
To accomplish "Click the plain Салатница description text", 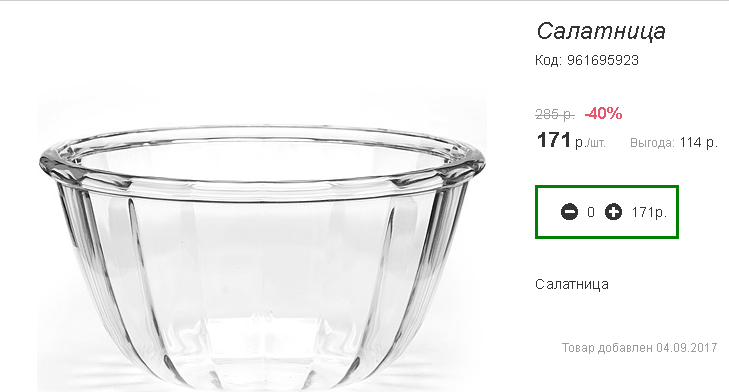I will [571, 284].
